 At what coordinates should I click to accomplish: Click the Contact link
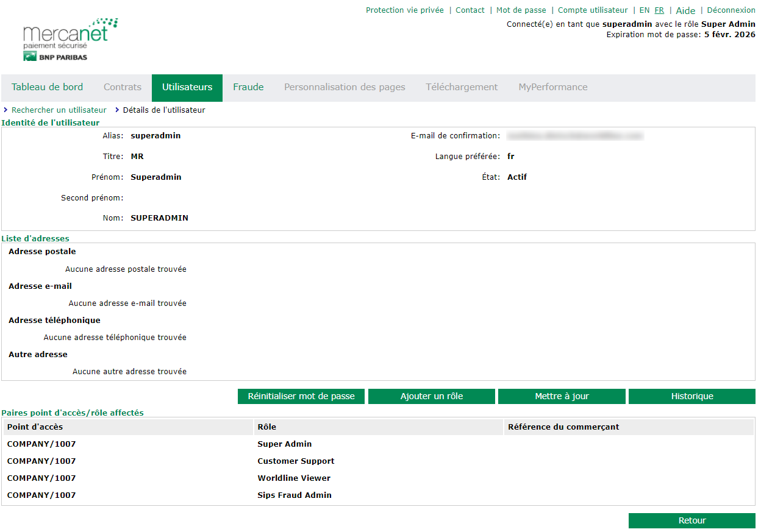470,10
